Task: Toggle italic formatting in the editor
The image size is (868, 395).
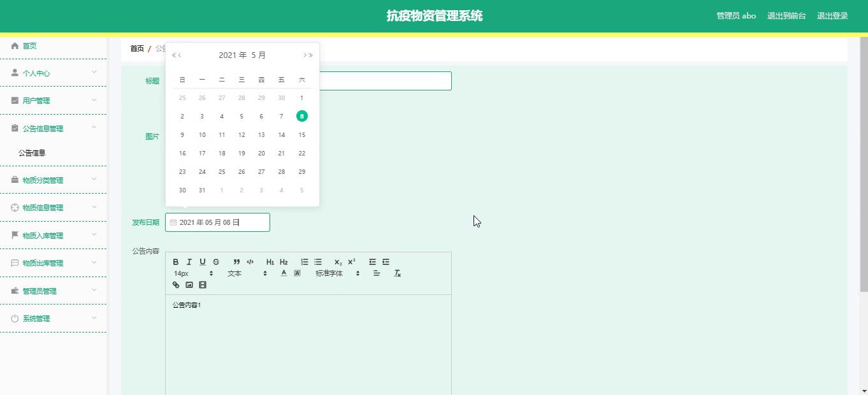Action: (x=189, y=262)
